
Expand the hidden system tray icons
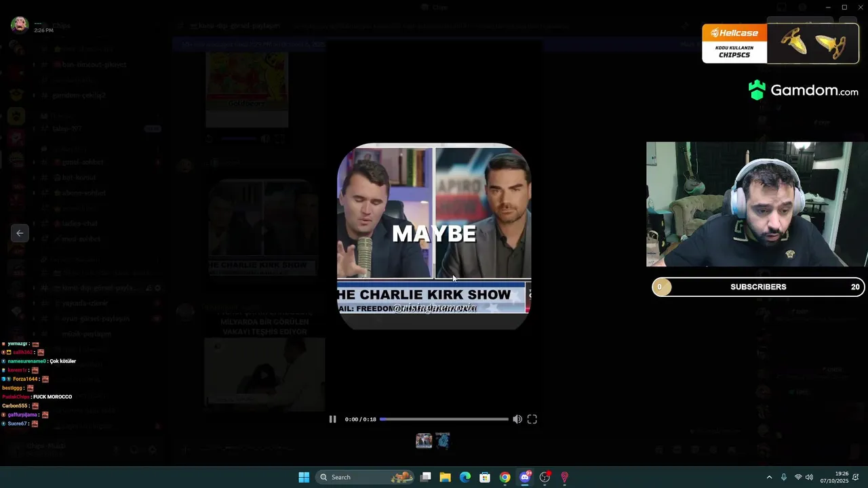click(769, 477)
